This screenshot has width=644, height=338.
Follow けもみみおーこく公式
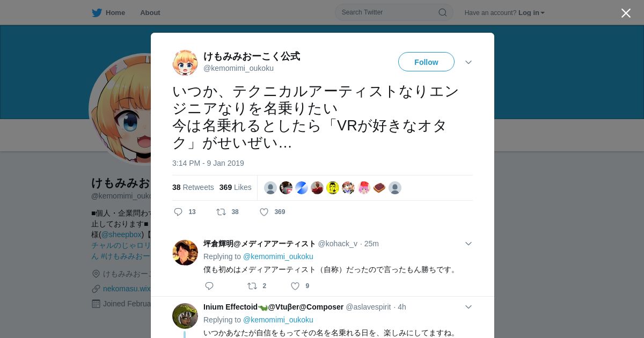426,62
